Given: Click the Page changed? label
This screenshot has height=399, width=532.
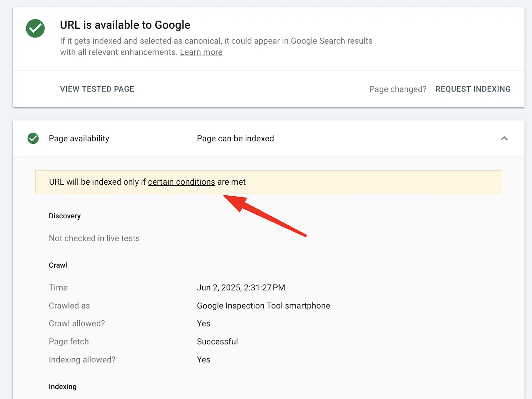Looking at the screenshot, I should click(398, 89).
